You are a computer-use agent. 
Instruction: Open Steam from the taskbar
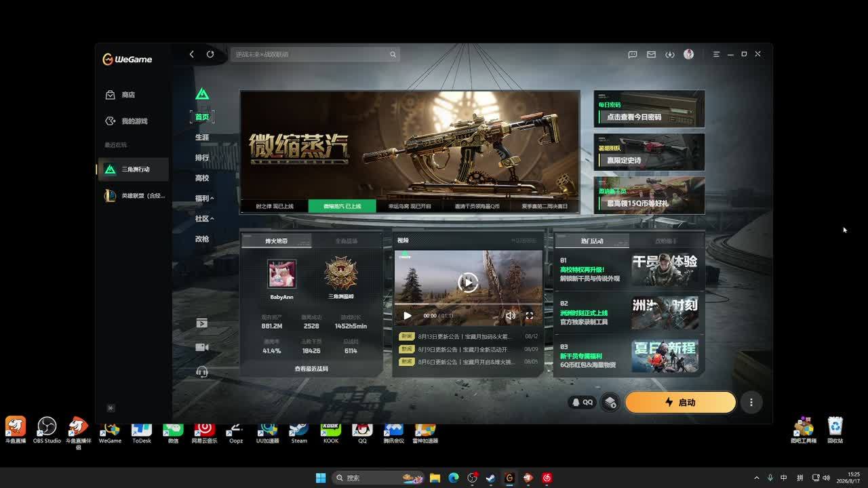pyautogui.click(x=490, y=478)
